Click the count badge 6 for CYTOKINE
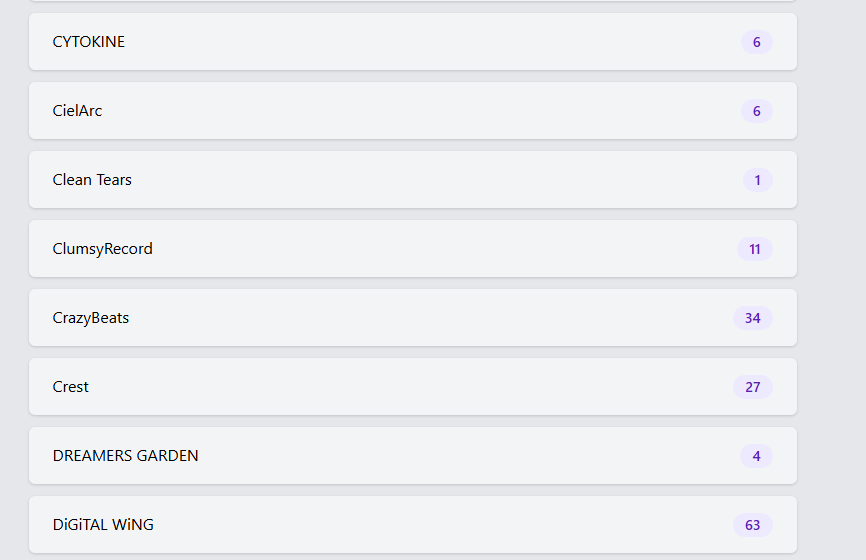Screen dimensions: 866x560 [x=757, y=42]
